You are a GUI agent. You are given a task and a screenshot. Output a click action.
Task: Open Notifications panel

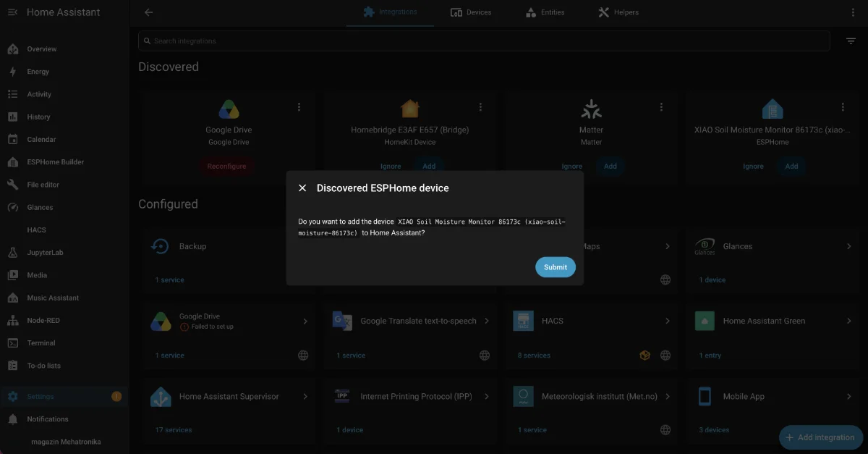(64, 419)
